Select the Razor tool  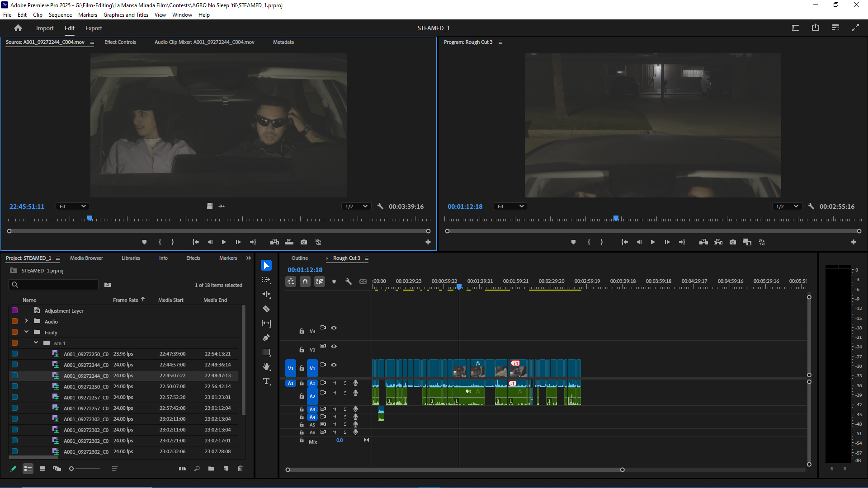tap(266, 309)
